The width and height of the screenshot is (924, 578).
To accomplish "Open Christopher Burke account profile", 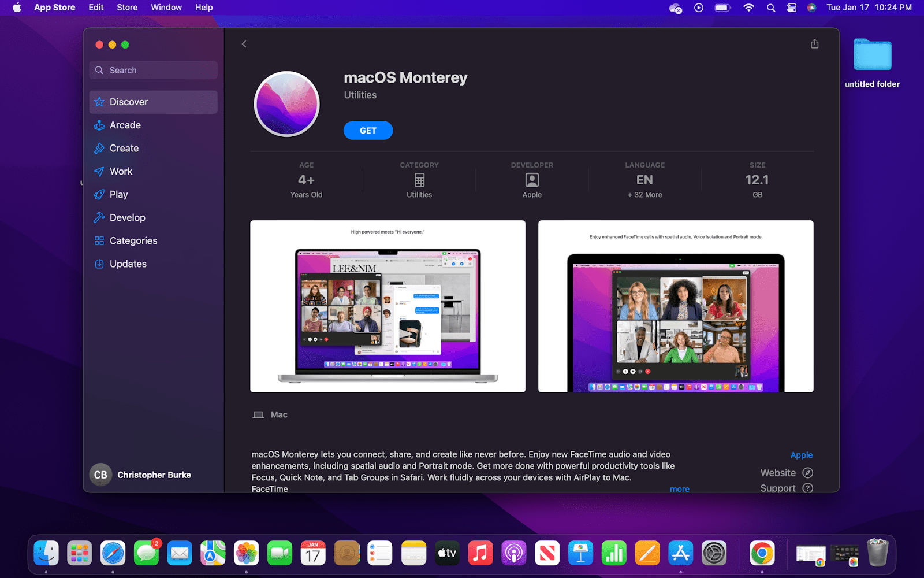I will (x=141, y=475).
